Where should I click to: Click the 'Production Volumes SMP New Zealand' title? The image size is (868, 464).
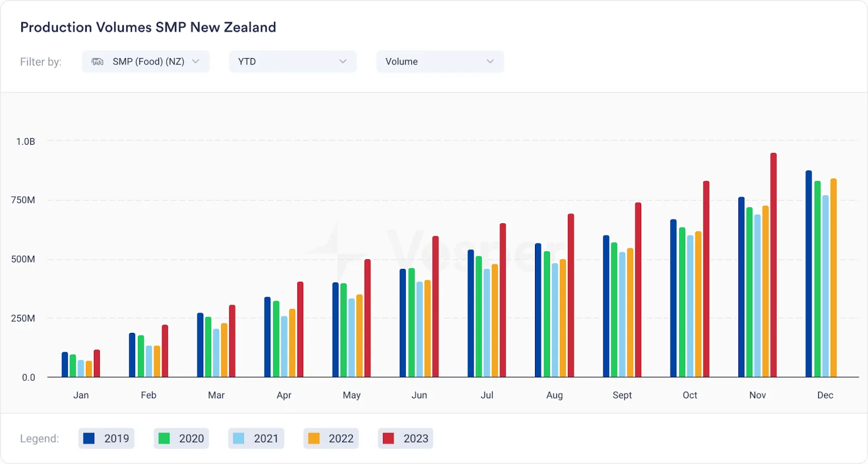pos(148,27)
